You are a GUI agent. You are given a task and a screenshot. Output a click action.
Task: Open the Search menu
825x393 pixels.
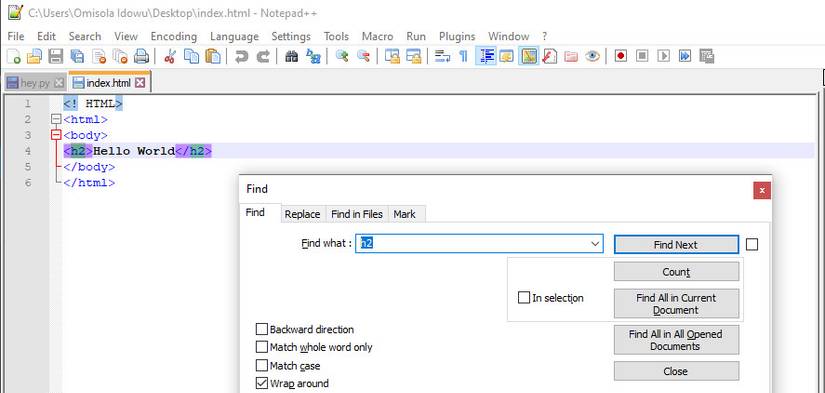(x=85, y=36)
